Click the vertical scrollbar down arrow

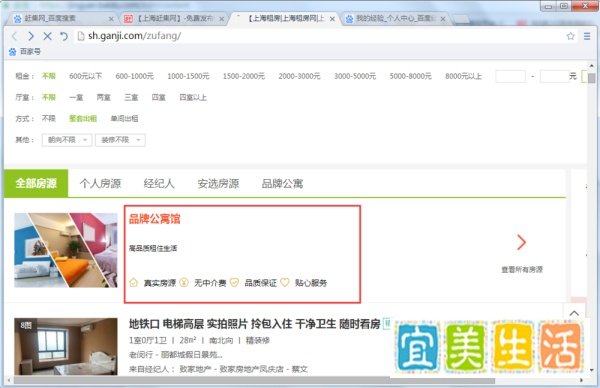pos(592,370)
